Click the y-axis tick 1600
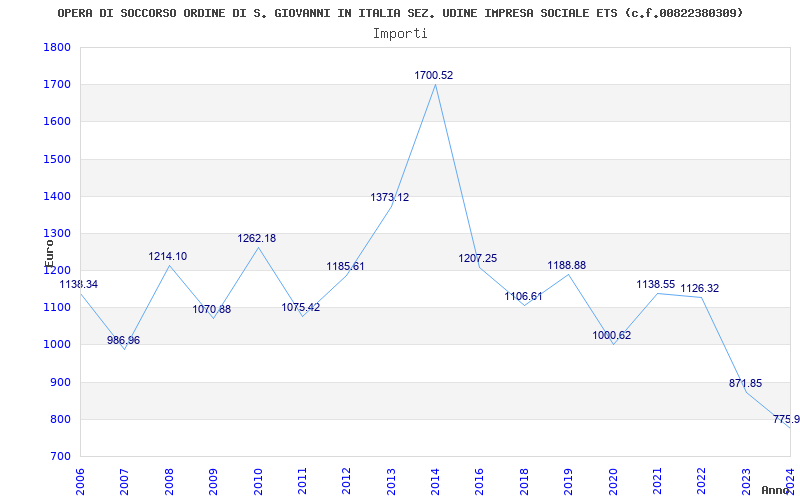The height and width of the screenshot is (500, 800). [x=57, y=122]
